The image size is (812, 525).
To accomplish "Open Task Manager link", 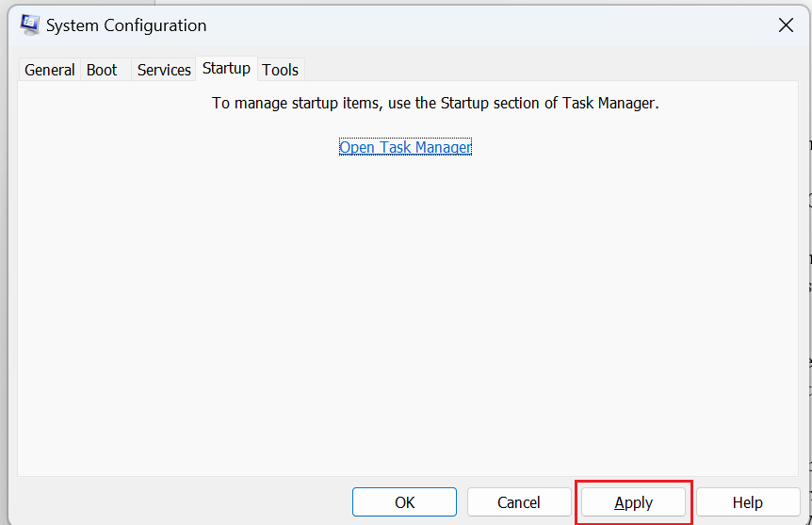I will pyautogui.click(x=405, y=147).
